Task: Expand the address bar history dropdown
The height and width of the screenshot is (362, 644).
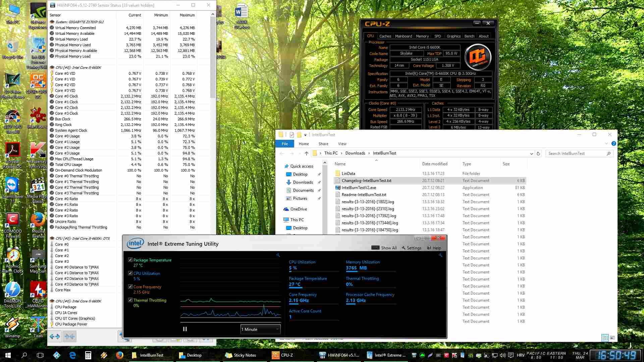Action: (531, 154)
